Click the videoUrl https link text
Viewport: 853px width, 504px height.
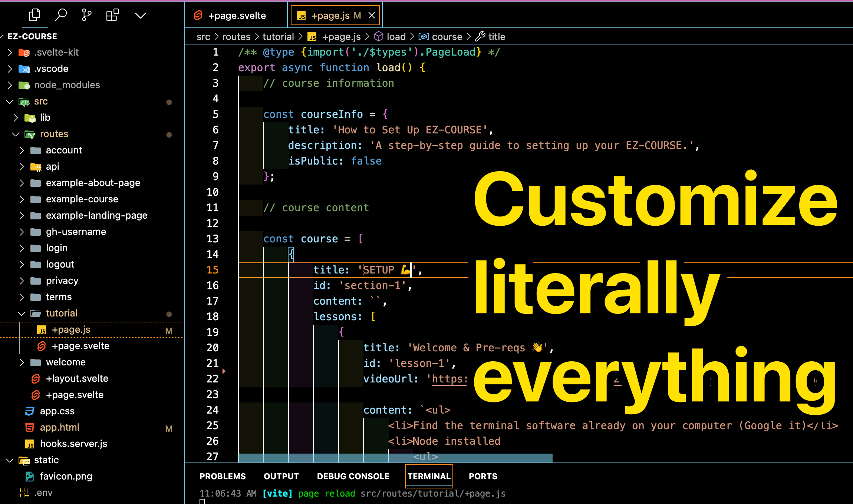coord(449,379)
